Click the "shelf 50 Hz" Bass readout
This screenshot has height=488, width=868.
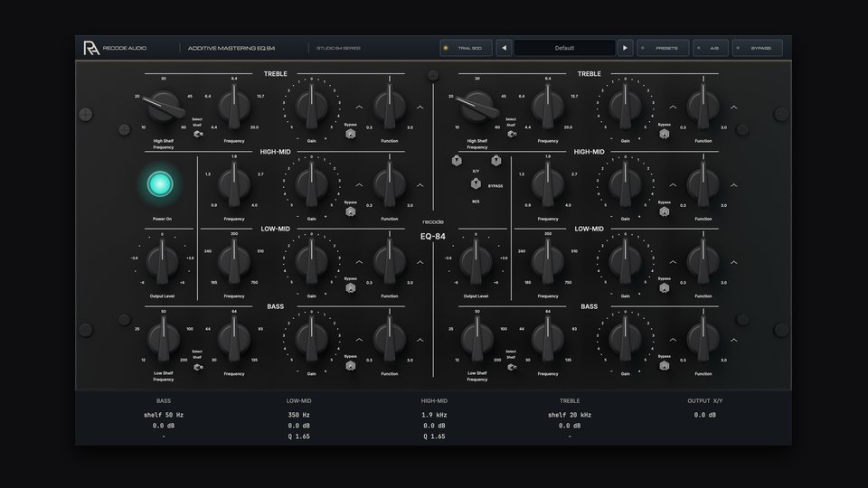[x=164, y=415]
